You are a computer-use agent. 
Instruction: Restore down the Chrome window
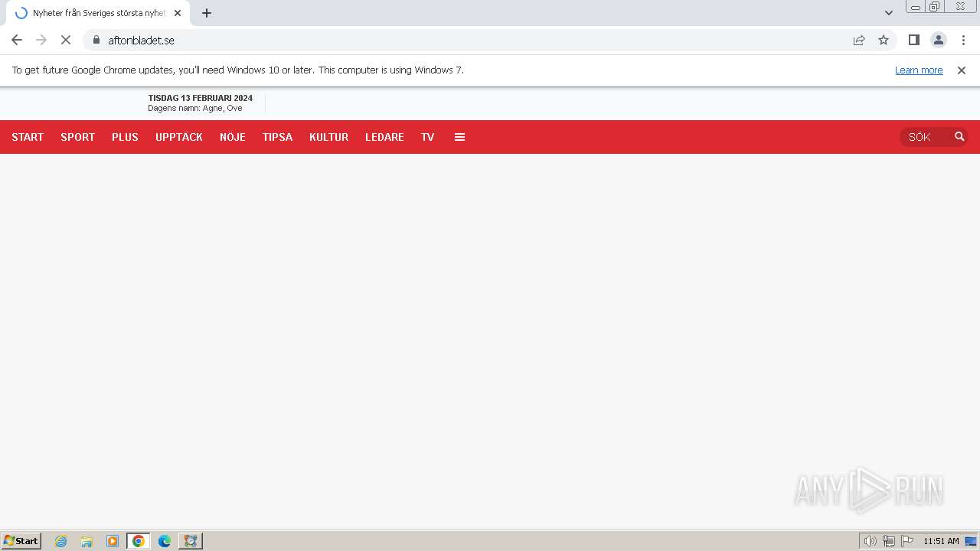tap(935, 7)
